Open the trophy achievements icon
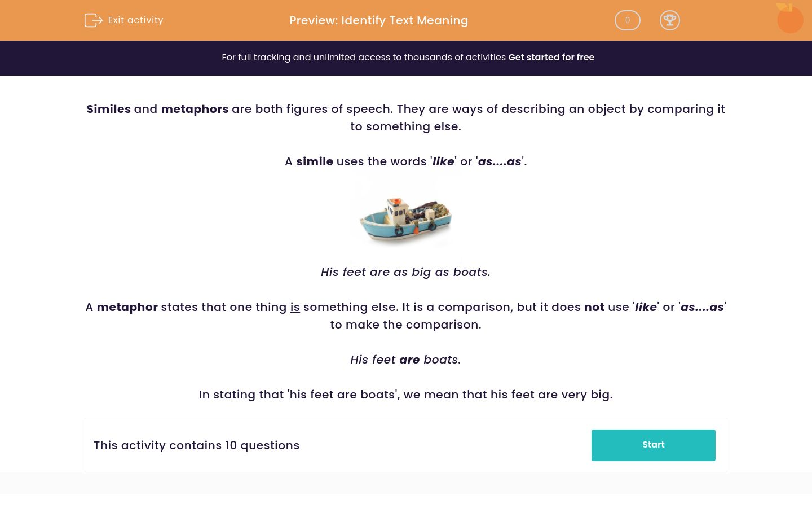Screen dimensions: 812x508 click(670, 20)
